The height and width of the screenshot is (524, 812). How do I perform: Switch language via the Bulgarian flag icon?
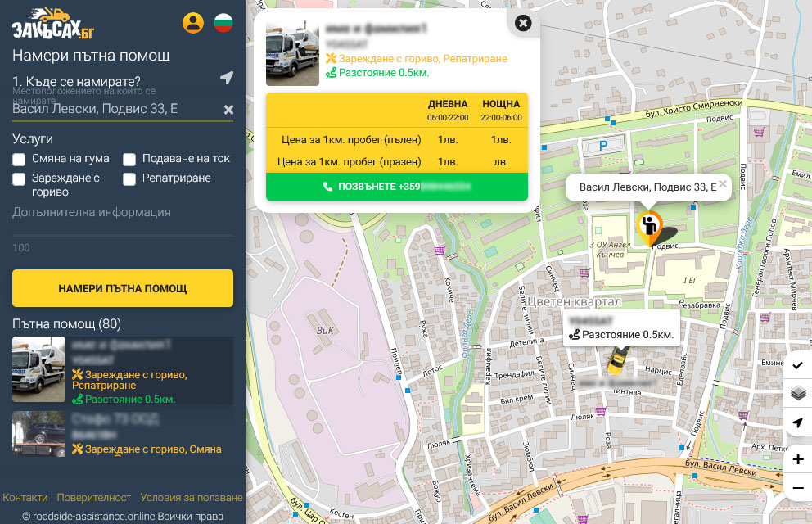[223, 23]
